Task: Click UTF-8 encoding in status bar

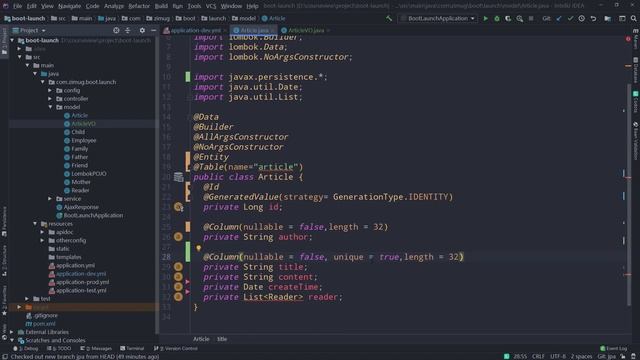Action: (x=558, y=356)
